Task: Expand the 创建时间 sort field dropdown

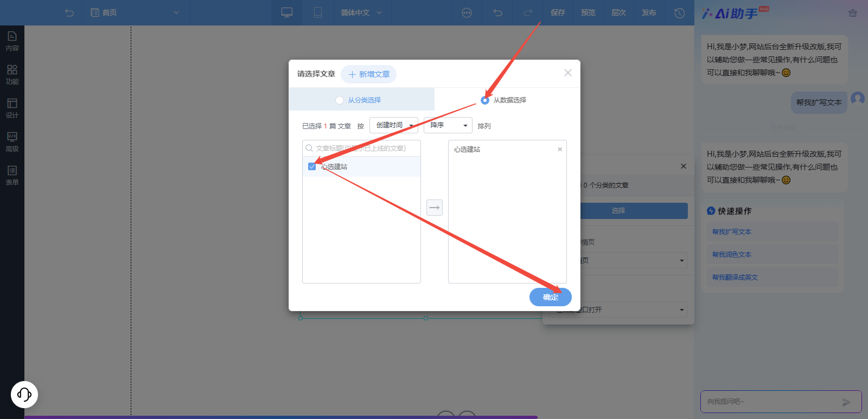Action: [393, 125]
